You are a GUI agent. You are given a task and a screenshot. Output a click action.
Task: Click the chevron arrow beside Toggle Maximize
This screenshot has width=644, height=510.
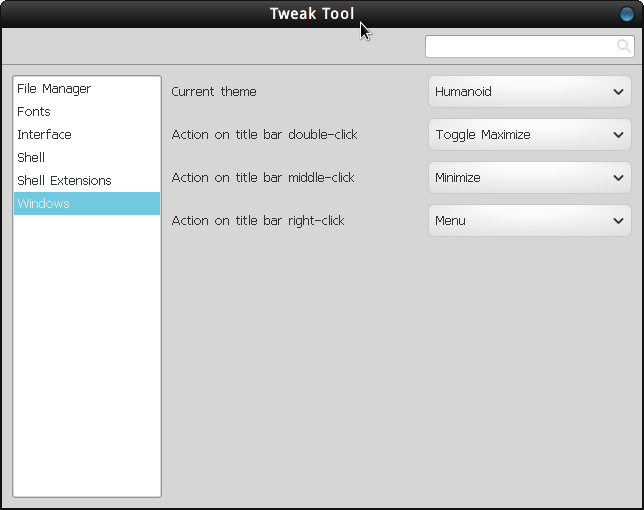tap(619, 135)
